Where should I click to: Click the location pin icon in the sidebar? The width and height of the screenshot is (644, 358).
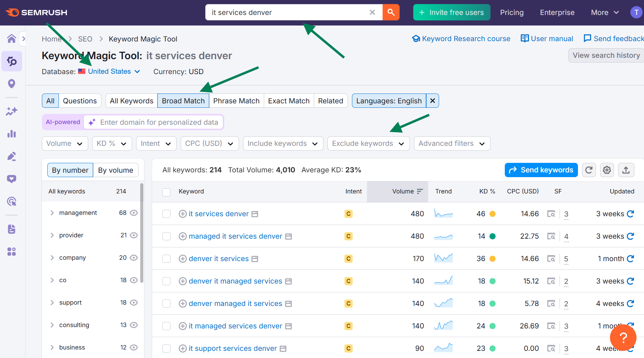[11, 83]
